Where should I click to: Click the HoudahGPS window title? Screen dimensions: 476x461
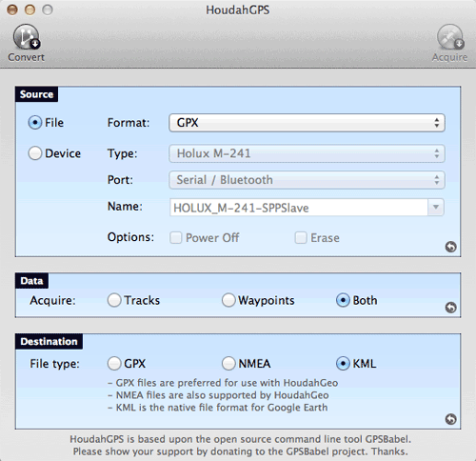[238, 10]
